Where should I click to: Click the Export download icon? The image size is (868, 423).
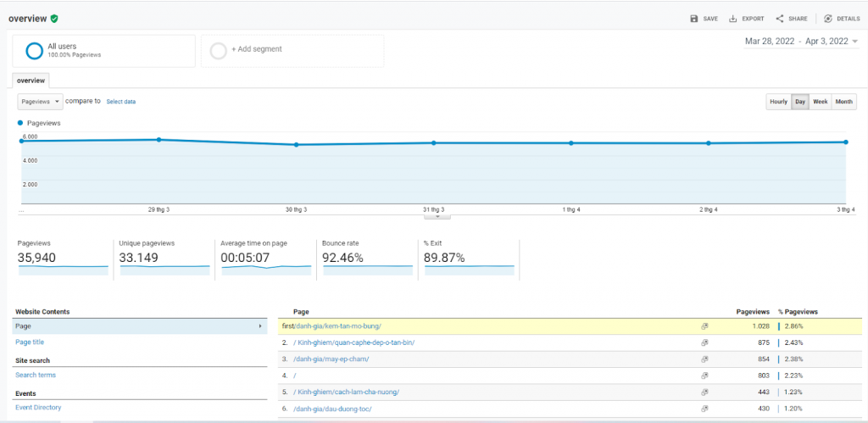point(733,19)
